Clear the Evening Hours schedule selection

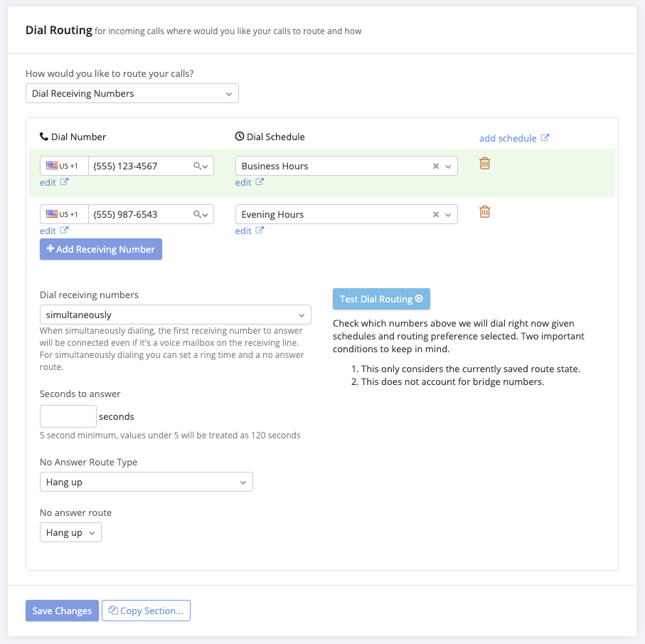(435, 213)
